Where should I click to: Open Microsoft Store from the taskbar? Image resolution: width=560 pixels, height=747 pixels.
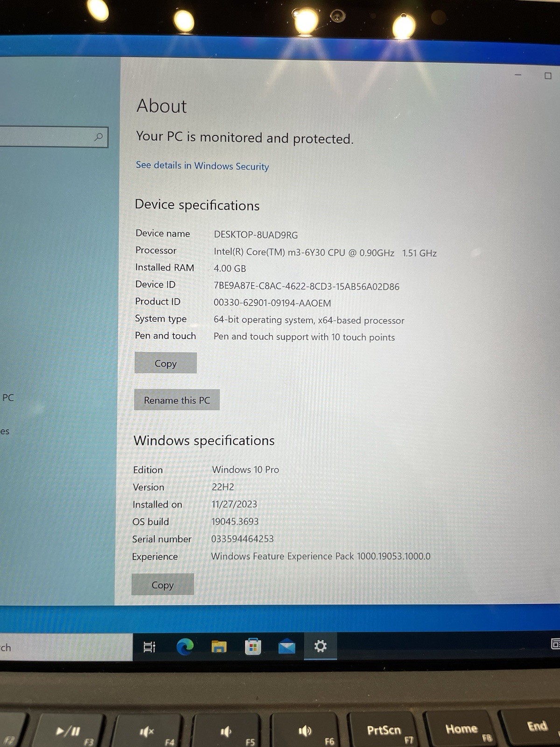(x=253, y=647)
